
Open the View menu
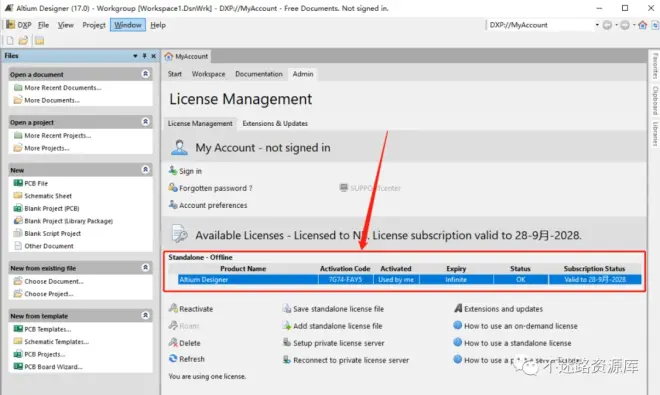coord(66,25)
